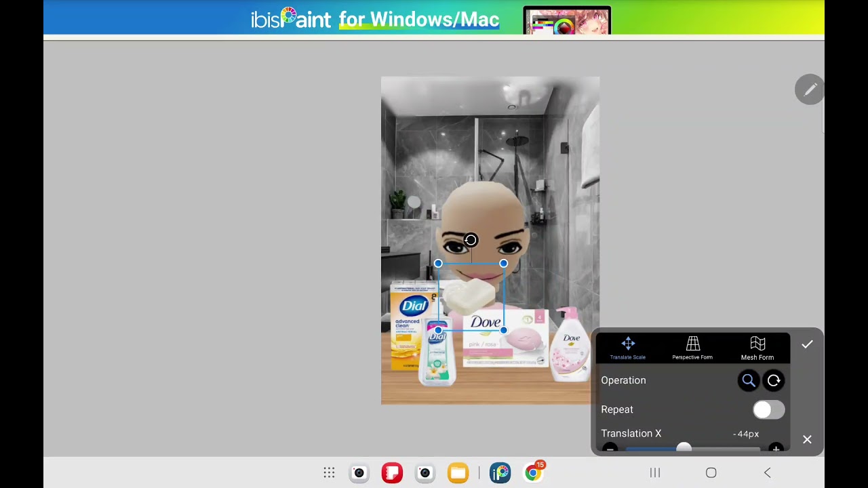Cancel transform with the X icon
Screen dimensions: 868x488
[x=807, y=440]
